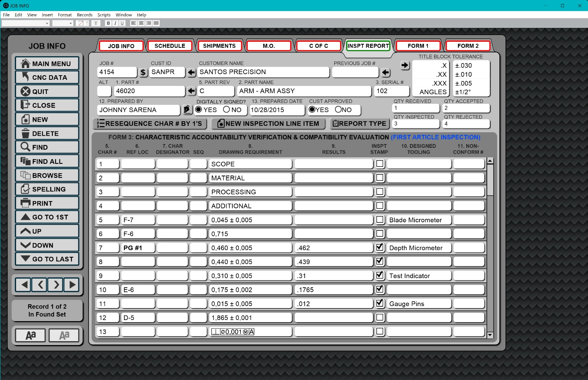This screenshot has width=588, height=380.
Task: Click the arrow beside Previous Job # field
Action: (386, 72)
